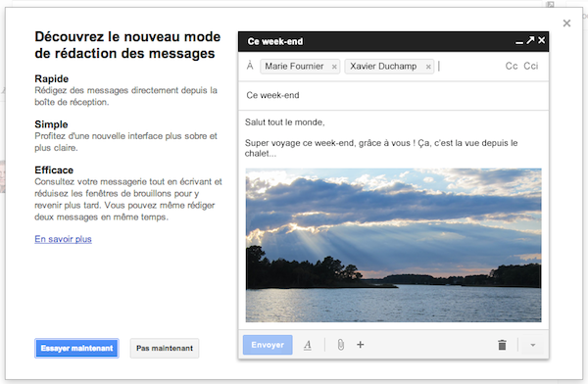Viewport: 588px width, 384px height.
Task: Click the Rapide heading
Action: (52, 78)
